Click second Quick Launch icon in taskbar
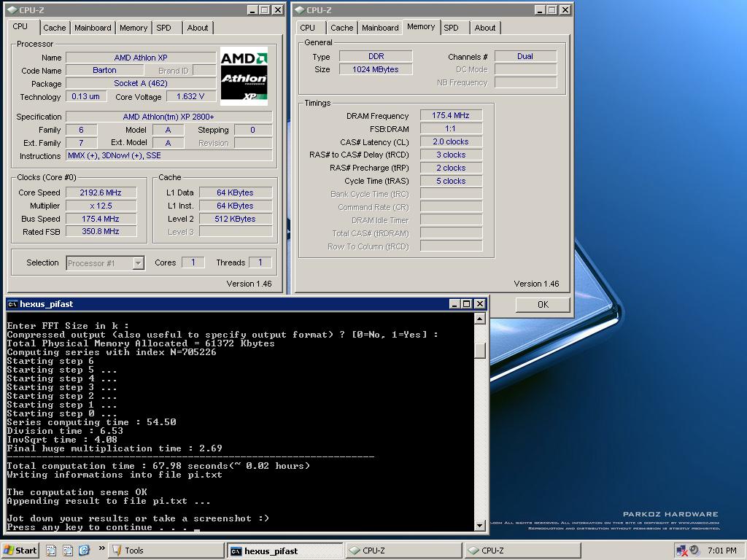The width and height of the screenshot is (747, 560). click(68, 551)
